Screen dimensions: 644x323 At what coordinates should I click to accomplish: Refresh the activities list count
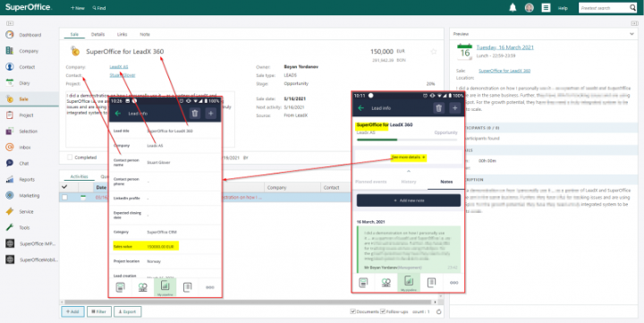click(438, 312)
